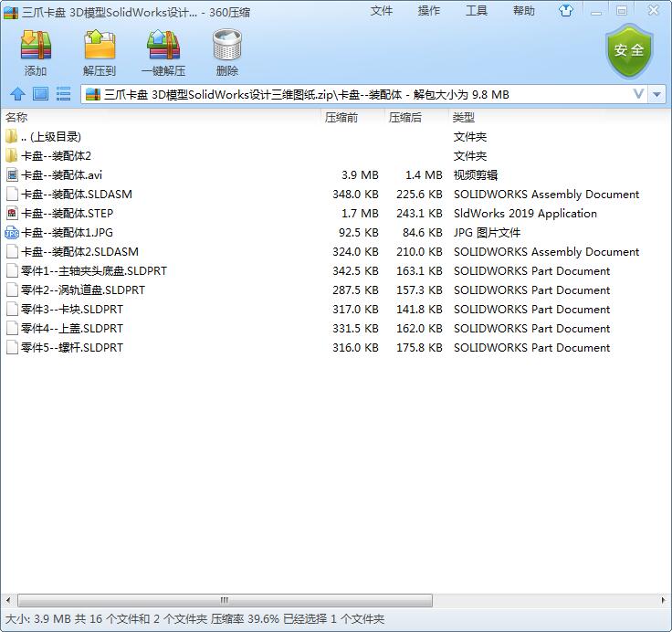Click SldWorks 2019 Application type cell

pos(525,213)
